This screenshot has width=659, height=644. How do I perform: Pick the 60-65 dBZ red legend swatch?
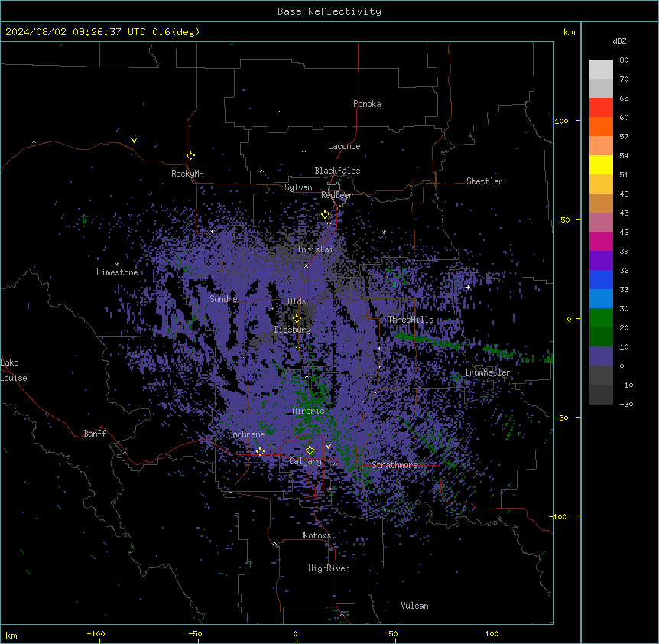coord(601,108)
